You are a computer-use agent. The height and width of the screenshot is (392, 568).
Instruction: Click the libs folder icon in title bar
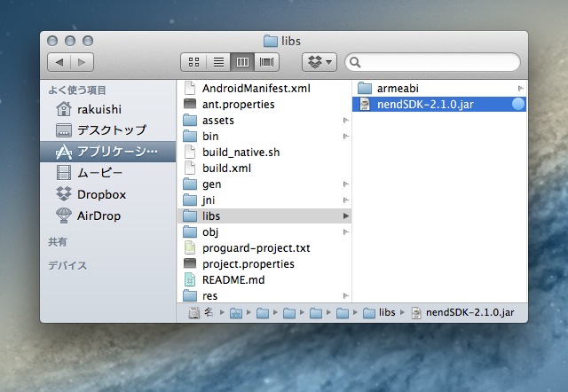270,41
